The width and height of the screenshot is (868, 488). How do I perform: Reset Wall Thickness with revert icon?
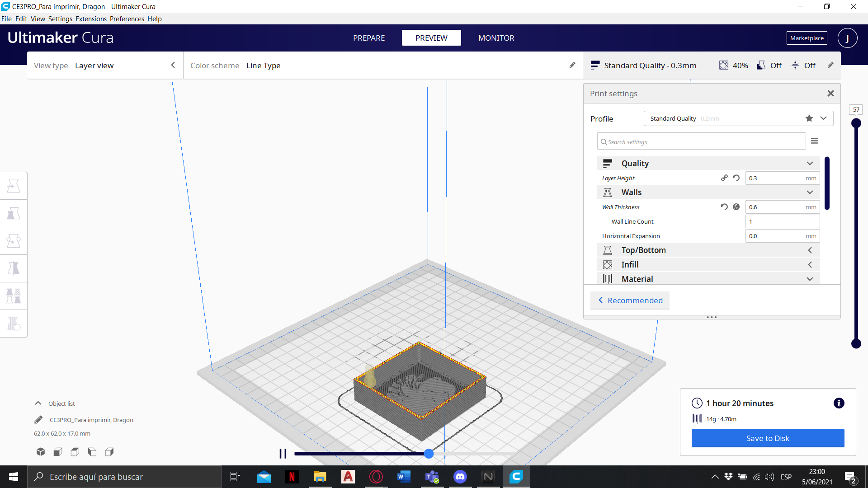tap(724, 207)
